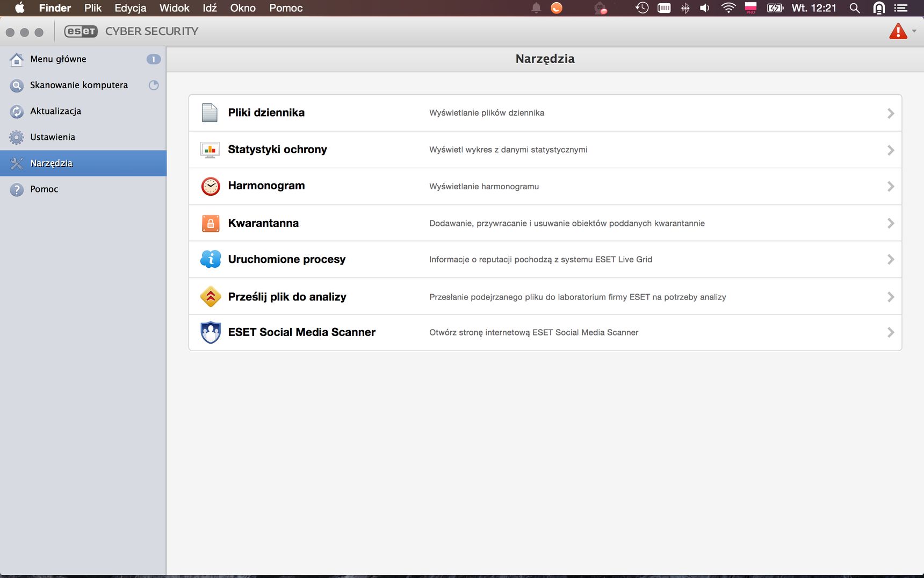The image size is (924, 578).
Task: Click the Polish flag input source icon
Action: click(x=750, y=8)
